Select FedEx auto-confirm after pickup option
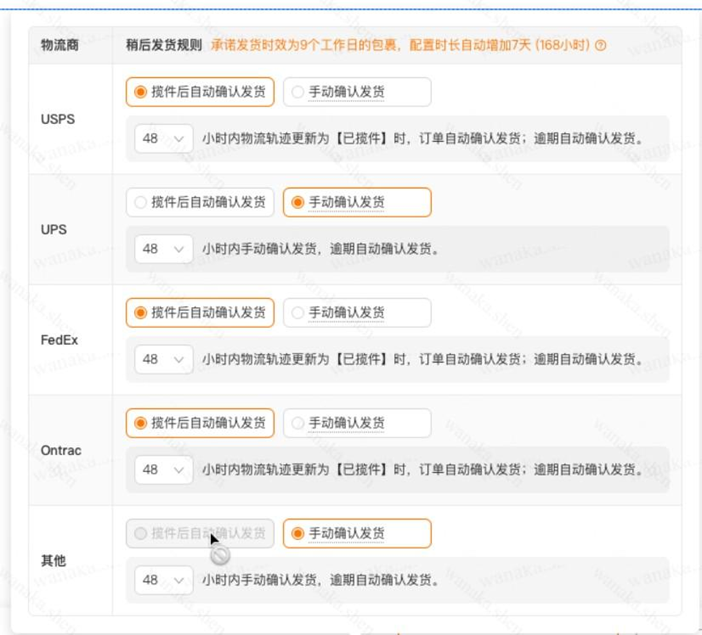Viewport: 702px width, 635px height. coord(200,313)
